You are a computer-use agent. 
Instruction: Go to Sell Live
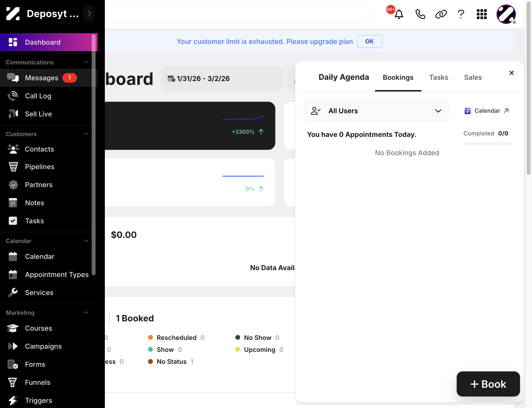49,114
